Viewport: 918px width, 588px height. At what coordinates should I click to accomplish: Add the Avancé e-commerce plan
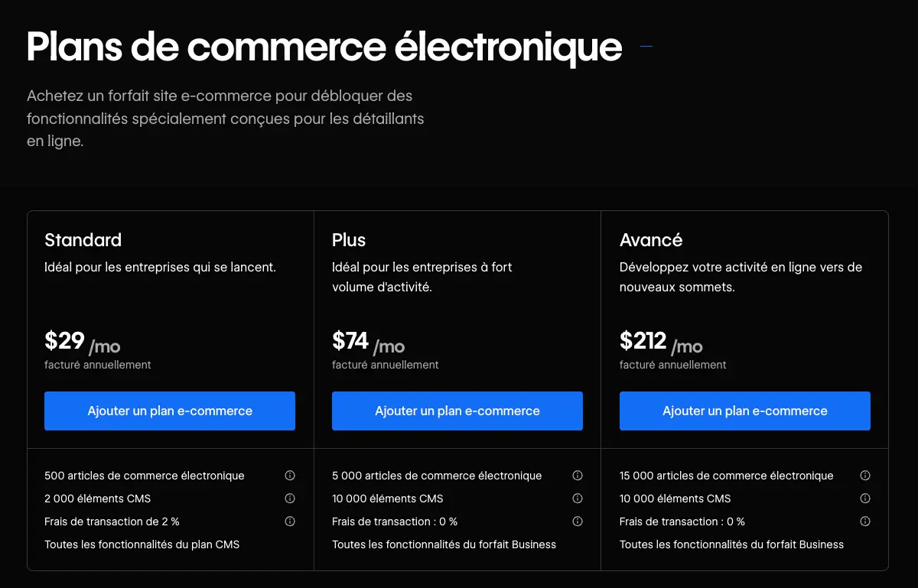click(x=744, y=411)
